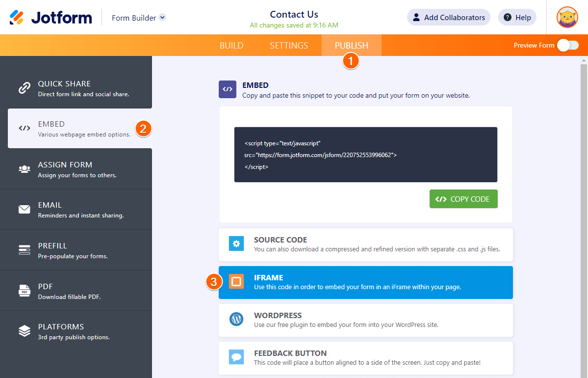
Task: Click the Form Builder label
Action: tap(134, 18)
